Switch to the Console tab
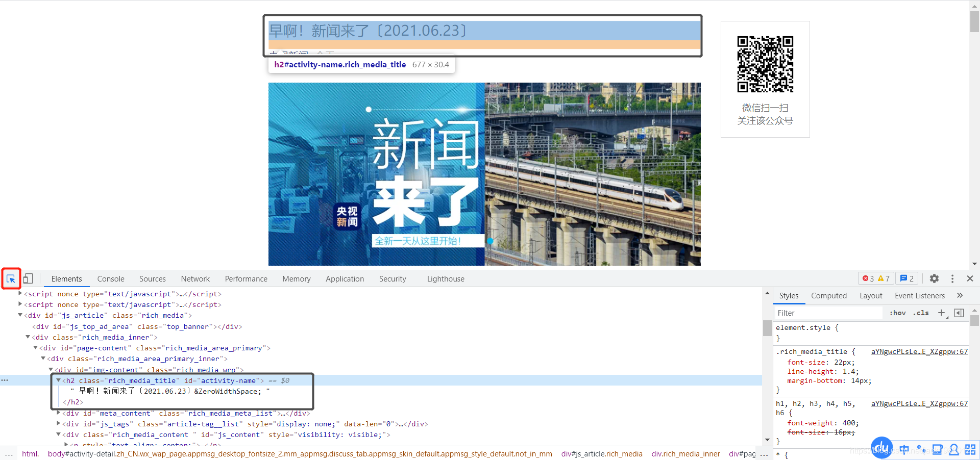 pos(111,279)
